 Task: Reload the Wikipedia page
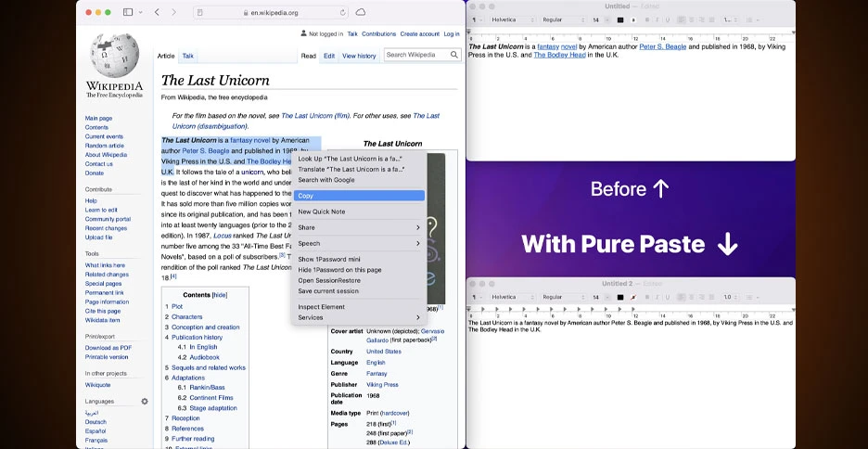click(x=343, y=12)
